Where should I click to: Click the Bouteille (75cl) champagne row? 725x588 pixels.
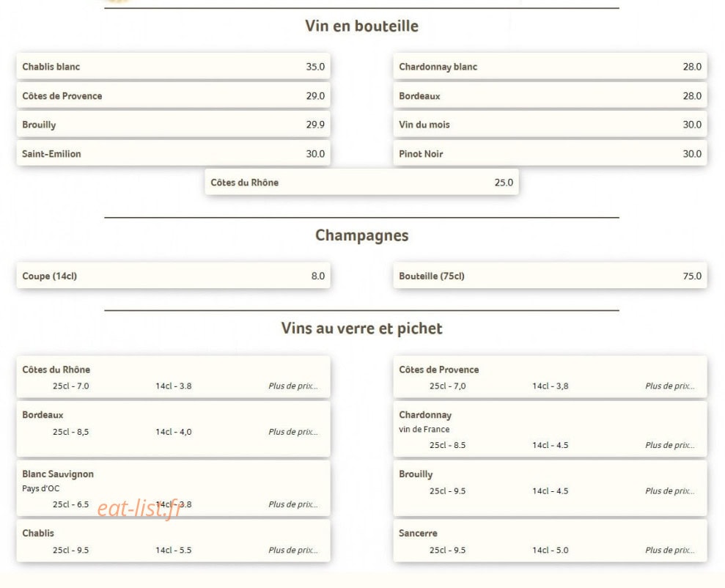coord(551,276)
